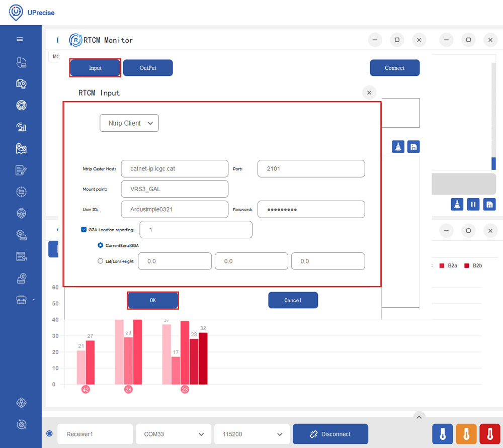Select the Lat/Lon/Height radio button
Image resolution: width=503 pixels, height=448 pixels.
click(100, 261)
